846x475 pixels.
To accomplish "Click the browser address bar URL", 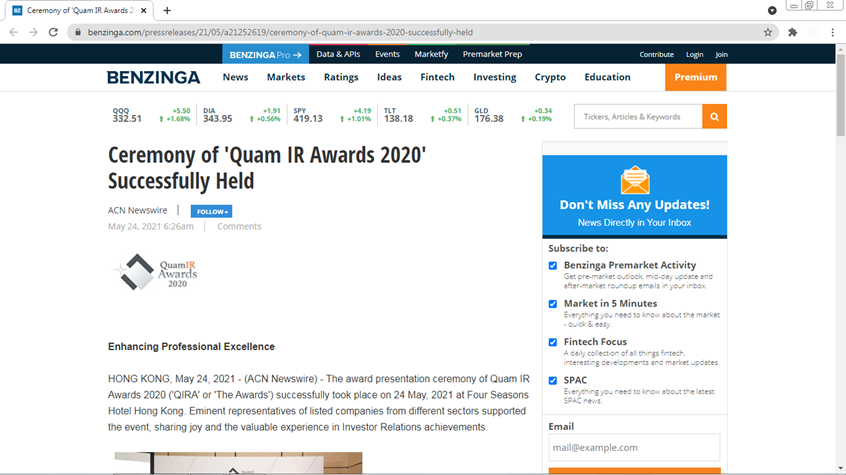I will click(x=280, y=32).
